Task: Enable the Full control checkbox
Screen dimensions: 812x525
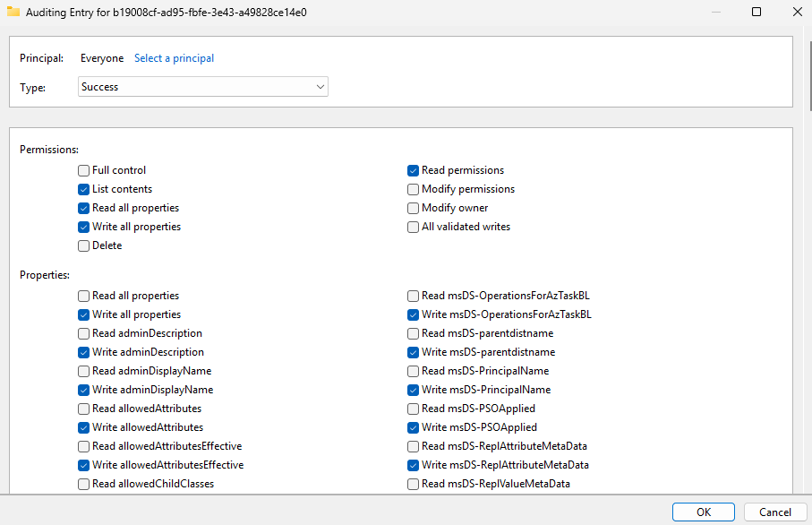Action: tap(83, 170)
